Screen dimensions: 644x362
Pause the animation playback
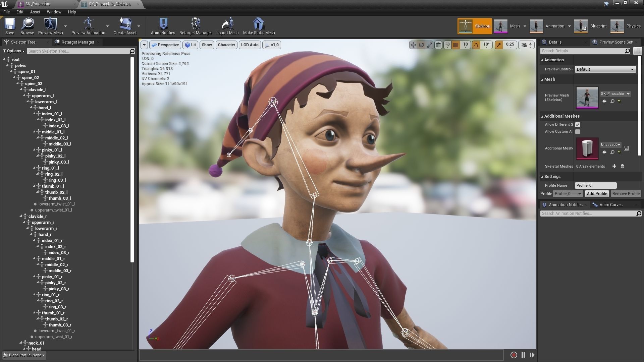click(523, 355)
